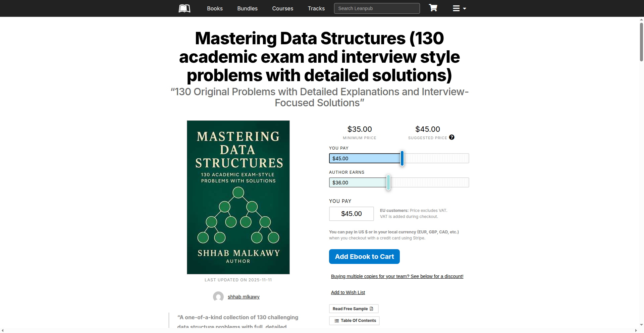Click the caret next to the hamburger menu
Screen dimensions: 644x333
pyautogui.click(x=464, y=9)
